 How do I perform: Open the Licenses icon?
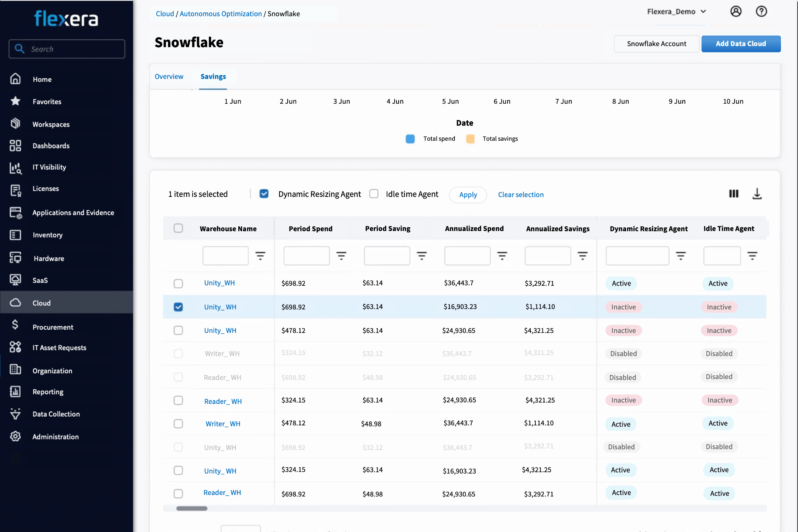15,190
